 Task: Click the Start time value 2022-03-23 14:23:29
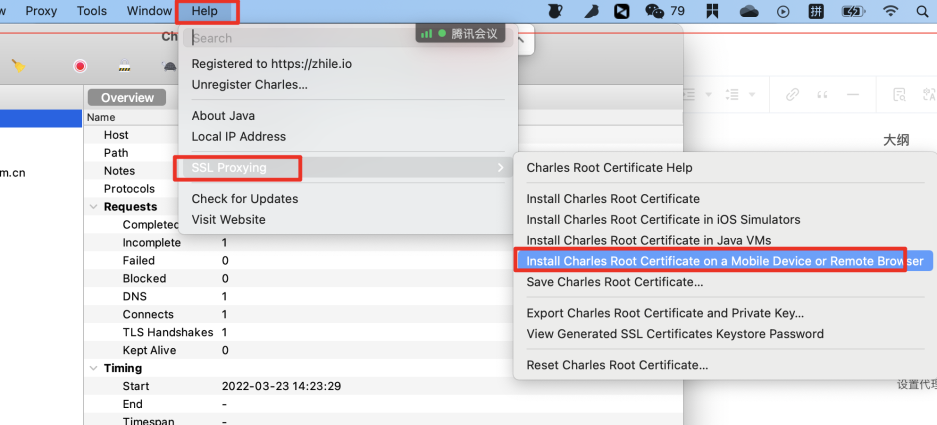[x=281, y=386]
